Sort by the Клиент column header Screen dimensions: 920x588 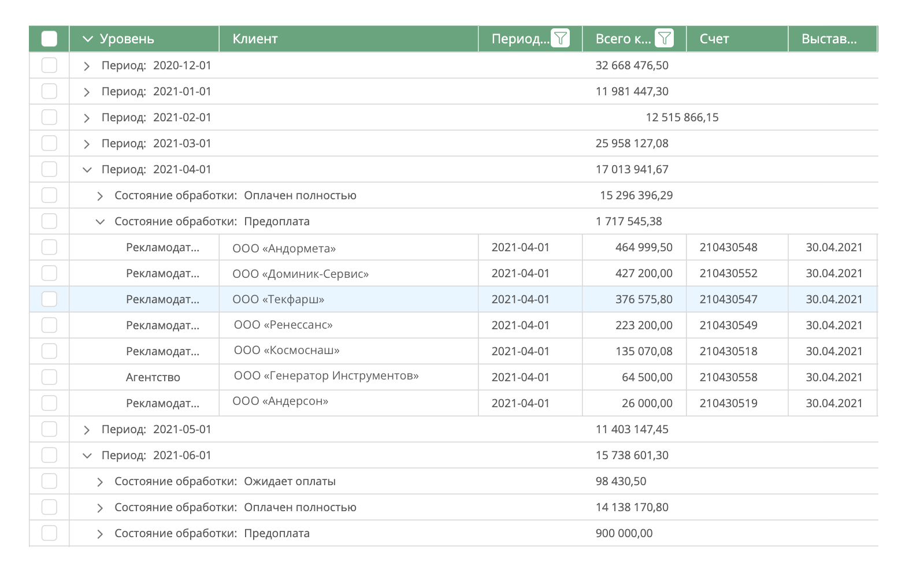[x=255, y=39]
